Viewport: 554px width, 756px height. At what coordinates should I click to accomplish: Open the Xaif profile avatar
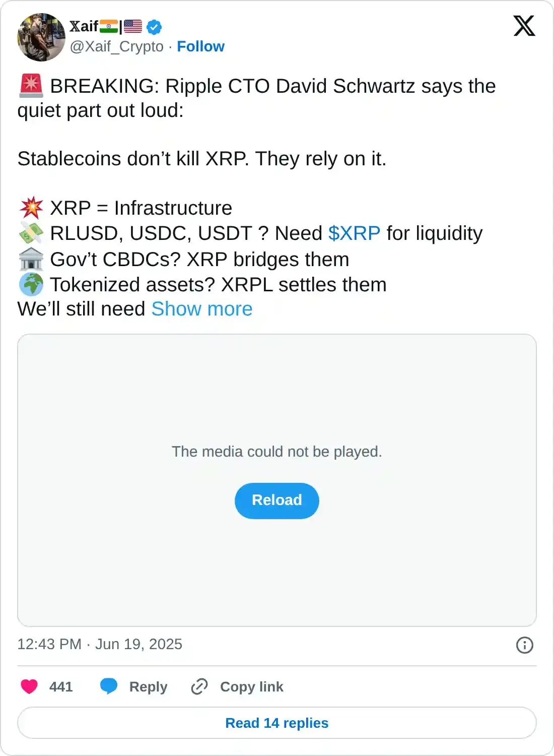[x=41, y=37]
